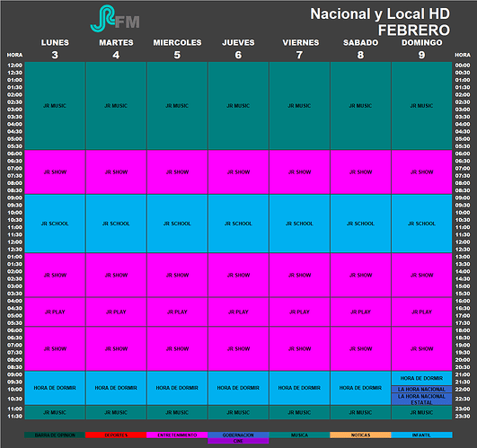Open Jueves evening JR SHOW block at 06:00
Image resolution: width=477 pixels, height=448 pixels.
click(x=238, y=348)
